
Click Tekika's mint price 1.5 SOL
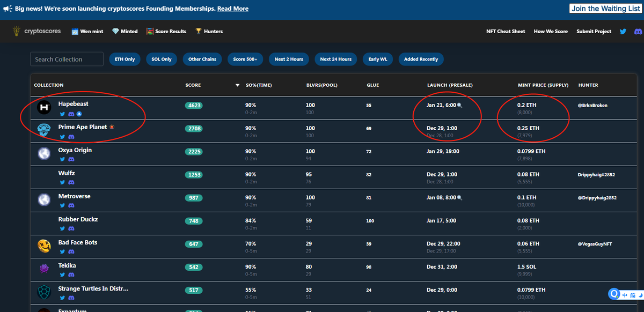[x=527, y=267]
